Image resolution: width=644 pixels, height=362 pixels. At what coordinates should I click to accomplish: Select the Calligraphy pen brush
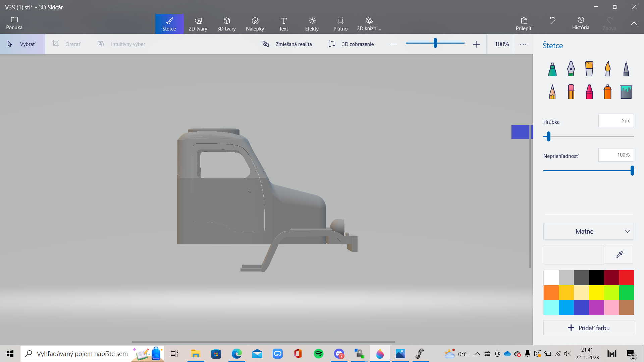(x=571, y=69)
